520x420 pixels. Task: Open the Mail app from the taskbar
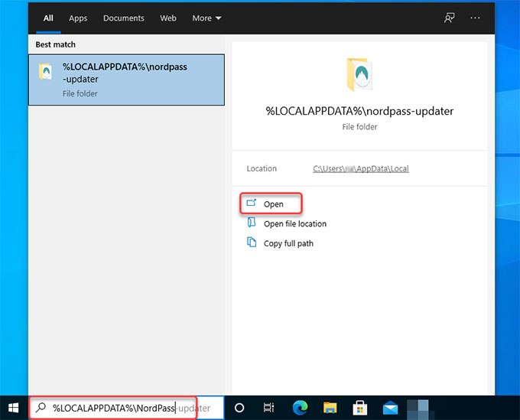point(390,408)
